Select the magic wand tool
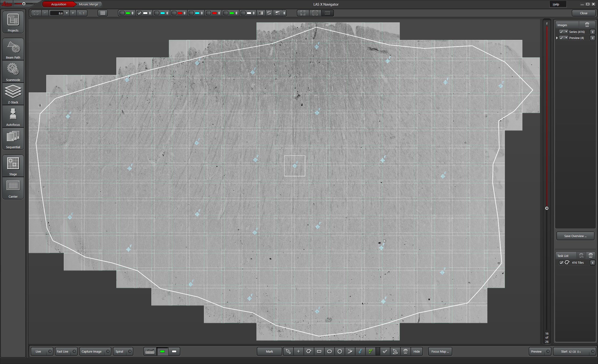 click(x=350, y=351)
